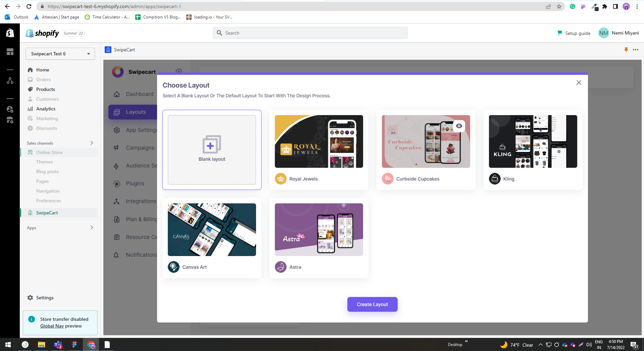Preview Curbside Cupcakes with the eye icon
This screenshot has height=351, width=644.
pos(459,126)
